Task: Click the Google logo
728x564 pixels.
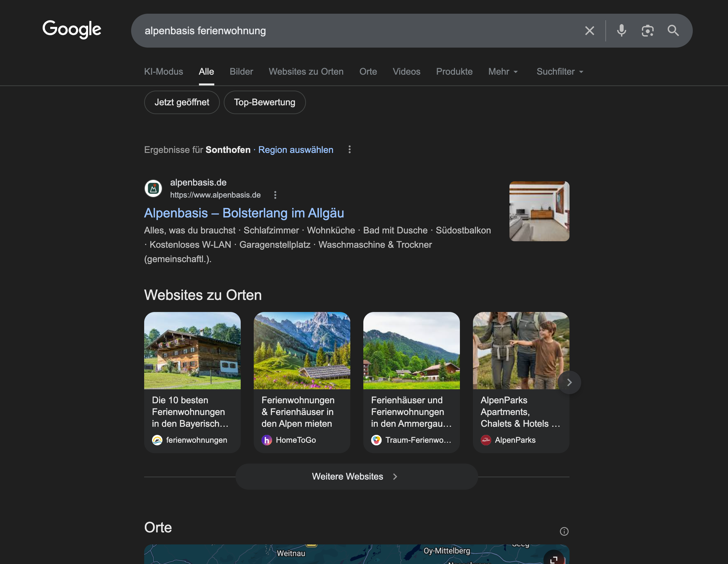Action: click(x=72, y=29)
